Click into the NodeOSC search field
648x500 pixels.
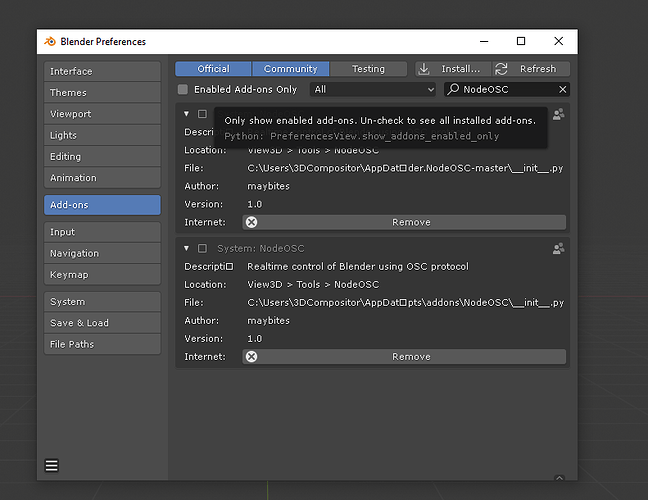(507, 89)
